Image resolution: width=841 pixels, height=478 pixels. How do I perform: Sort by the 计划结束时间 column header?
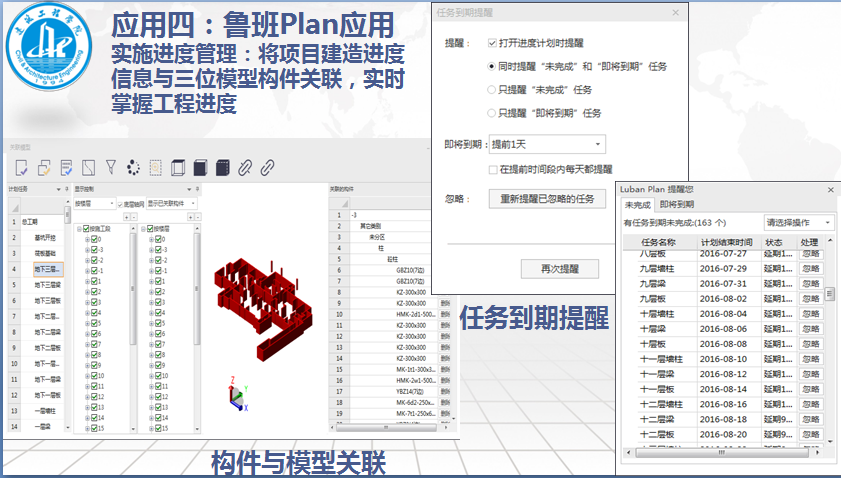click(727, 242)
